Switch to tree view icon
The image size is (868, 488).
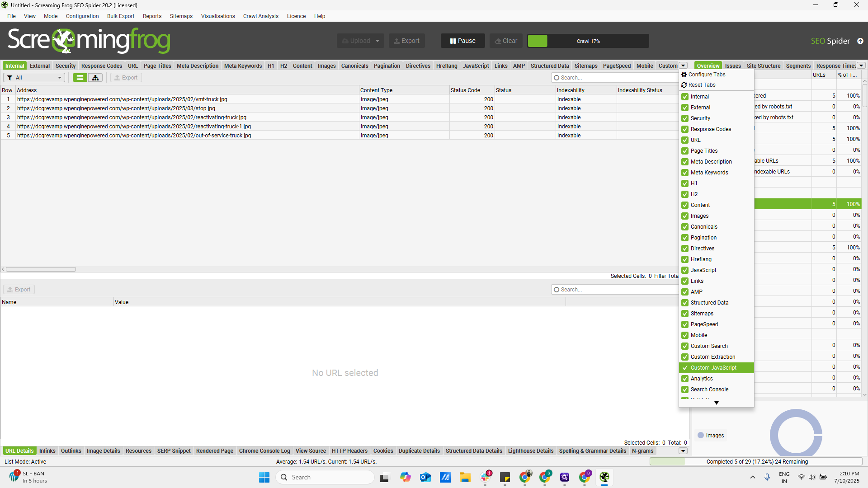tap(95, 78)
